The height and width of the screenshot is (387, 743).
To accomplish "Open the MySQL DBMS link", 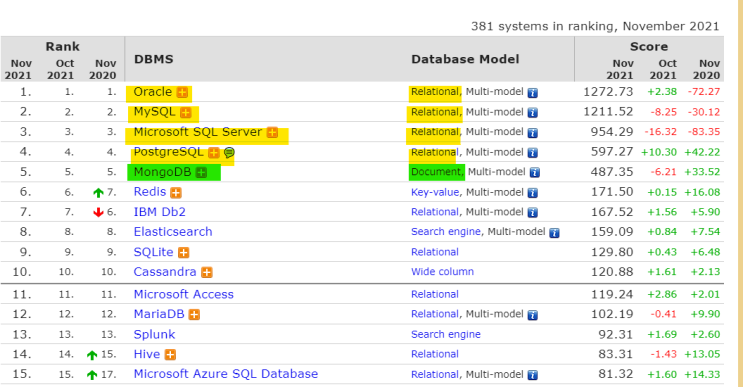I will coord(154,112).
